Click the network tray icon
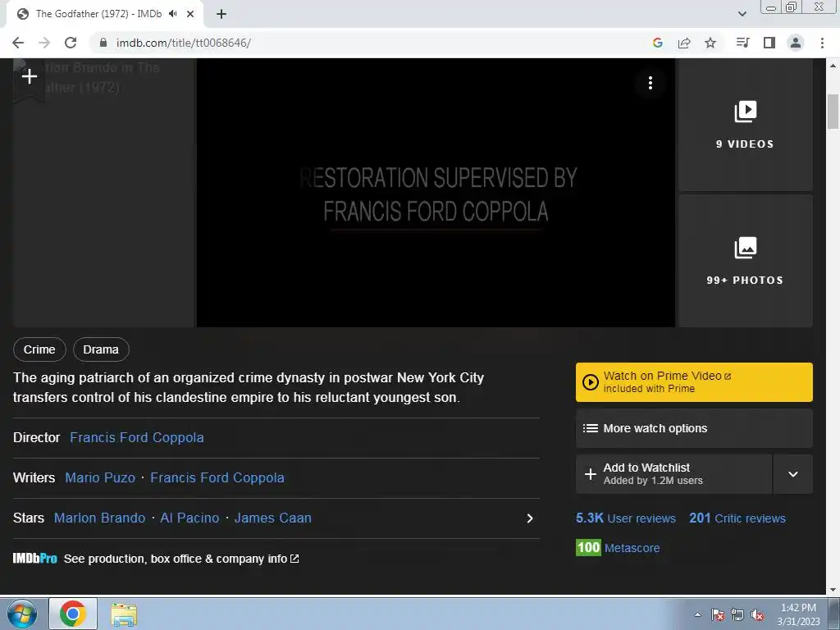 coord(737,614)
